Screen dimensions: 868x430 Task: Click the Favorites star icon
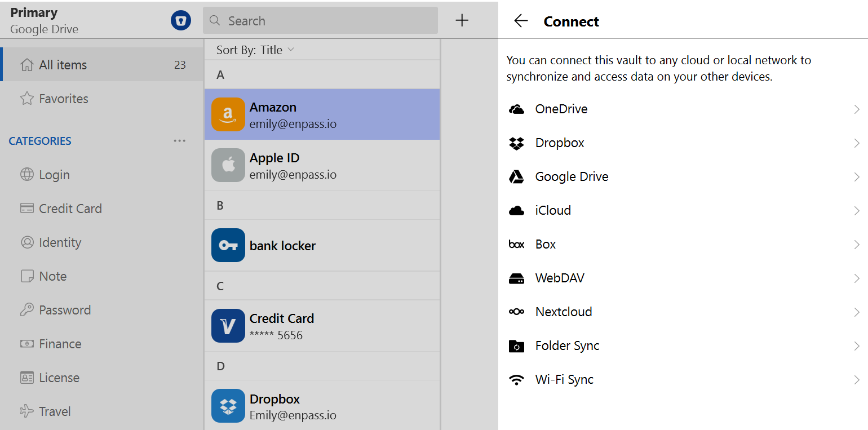(26, 99)
